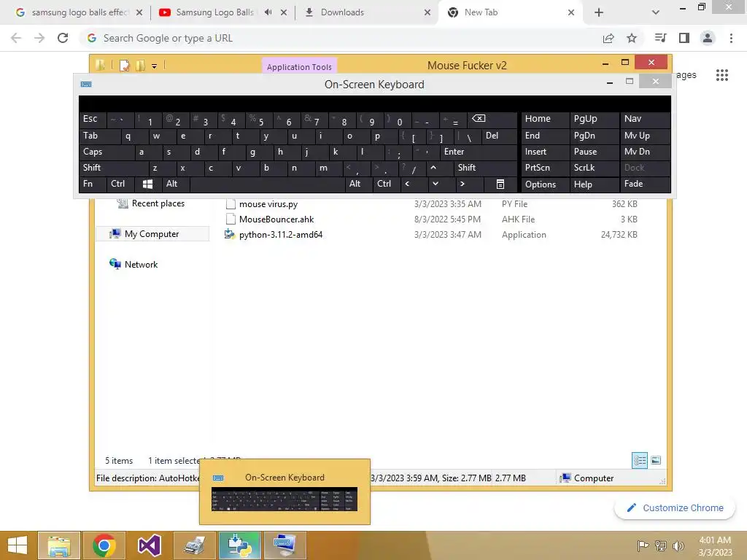The height and width of the screenshot is (560, 747).
Task: Open the quick access toolbar dropdown arrow
Action: (x=155, y=66)
